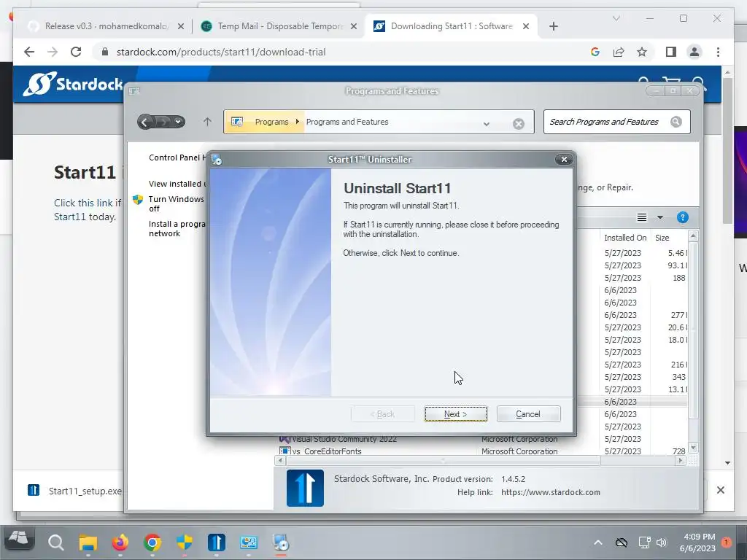Viewport: 747px width, 560px height.
Task: Open File Explorer from taskbar
Action: (88, 542)
